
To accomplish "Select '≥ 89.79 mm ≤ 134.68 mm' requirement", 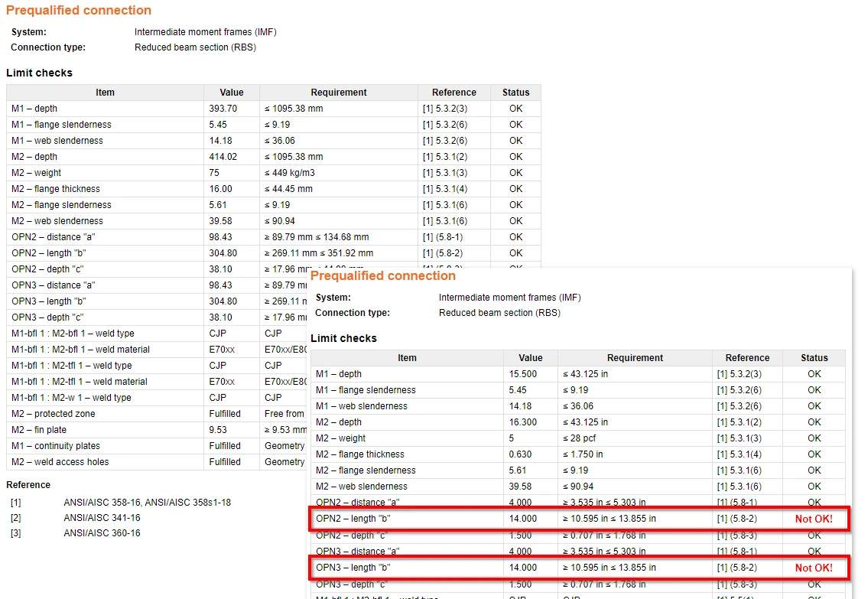I will (317, 237).
